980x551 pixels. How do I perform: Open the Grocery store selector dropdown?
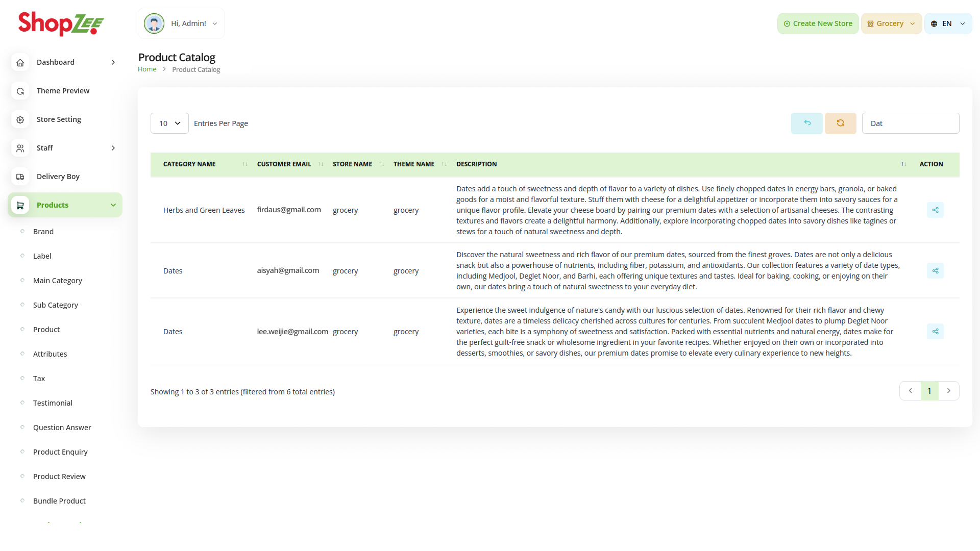point(891,23)
